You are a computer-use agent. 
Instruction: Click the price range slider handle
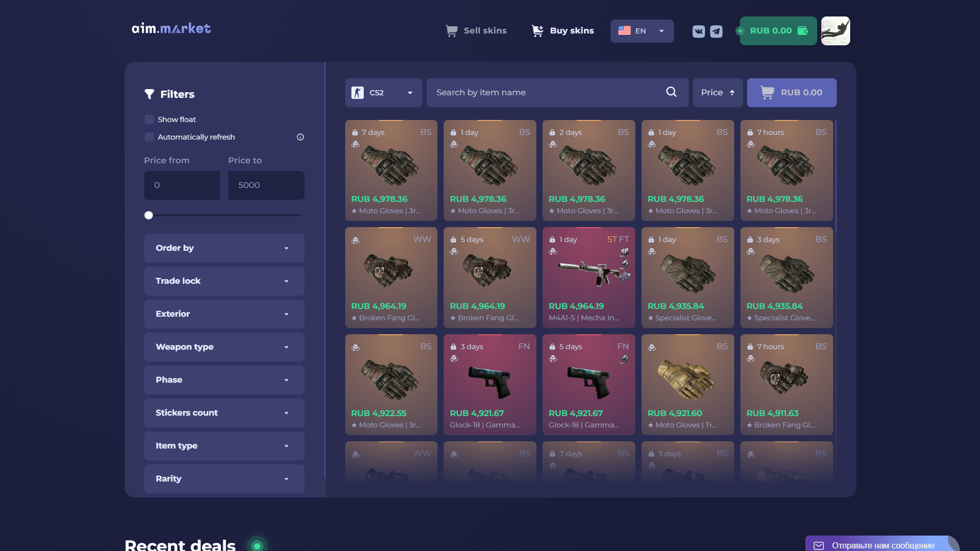pyautogui.click(x=148, y=215)
